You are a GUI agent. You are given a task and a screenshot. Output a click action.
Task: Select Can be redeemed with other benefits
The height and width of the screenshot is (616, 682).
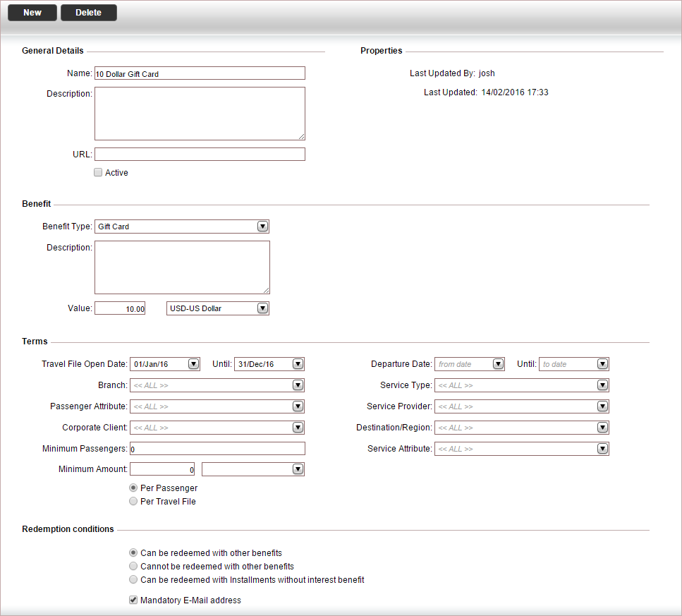tap(133, 552)
